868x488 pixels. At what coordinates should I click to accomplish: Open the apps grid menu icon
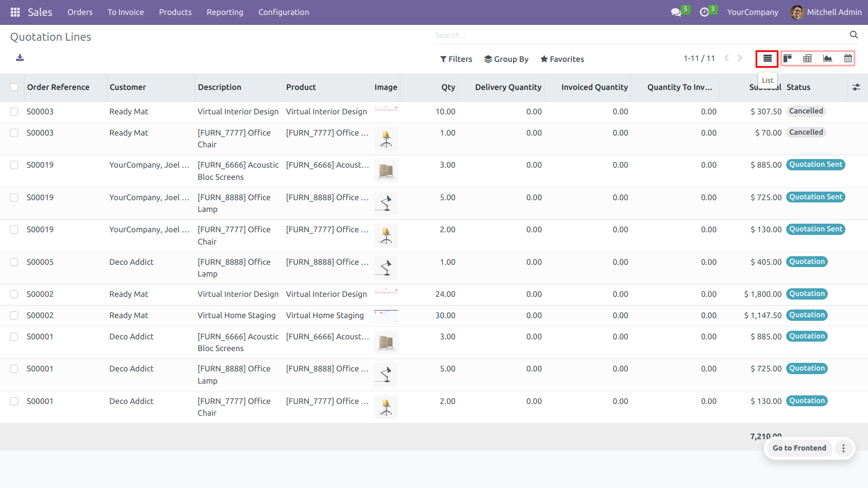(15, 12)
